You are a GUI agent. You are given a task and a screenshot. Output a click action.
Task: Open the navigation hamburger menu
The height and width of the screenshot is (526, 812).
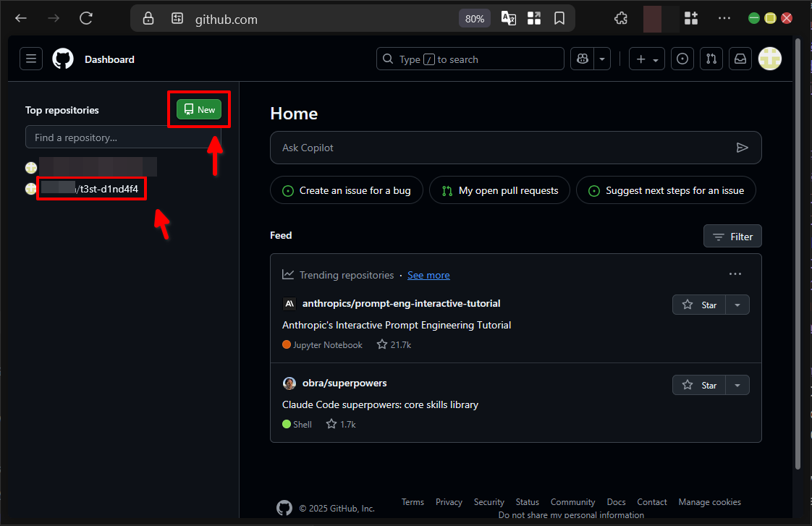pyautogui.click(x=30, y=59)
